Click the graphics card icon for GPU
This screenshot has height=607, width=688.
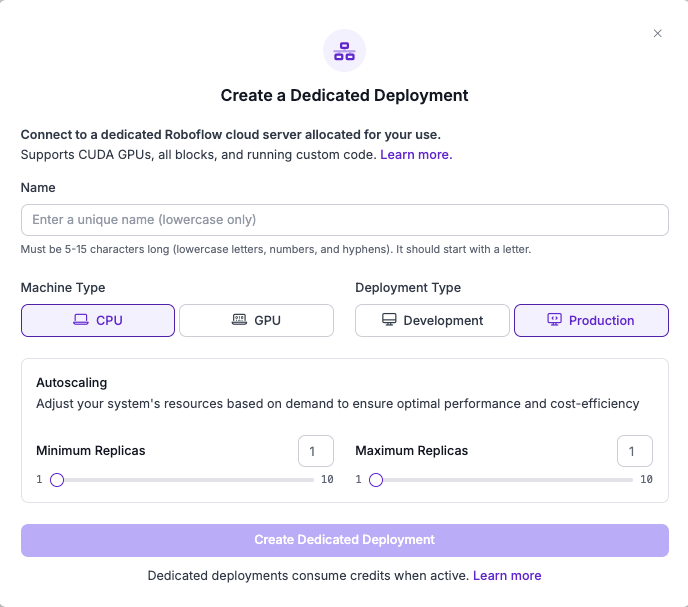click(239, 320)
